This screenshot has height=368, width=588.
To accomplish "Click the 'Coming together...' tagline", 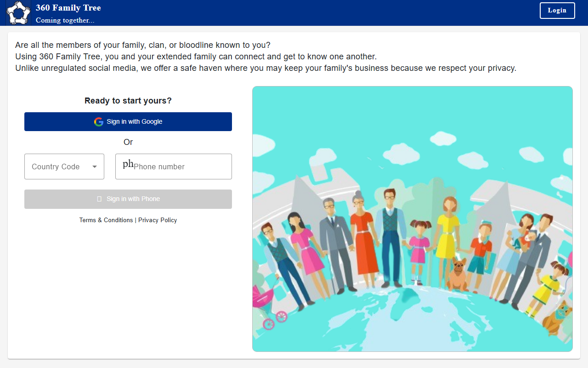I will pos(65,20).
